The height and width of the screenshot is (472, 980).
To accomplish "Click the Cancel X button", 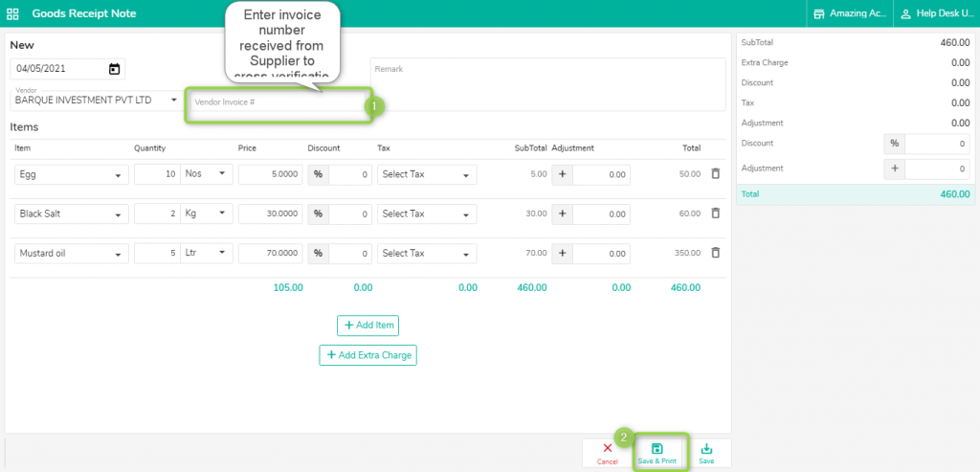I will pyautogui.click(x=607, y=453).
